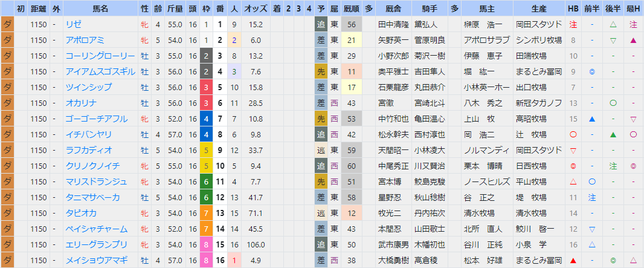
Task: Open horse link コーリングローリー
Action: click(100, 56)
